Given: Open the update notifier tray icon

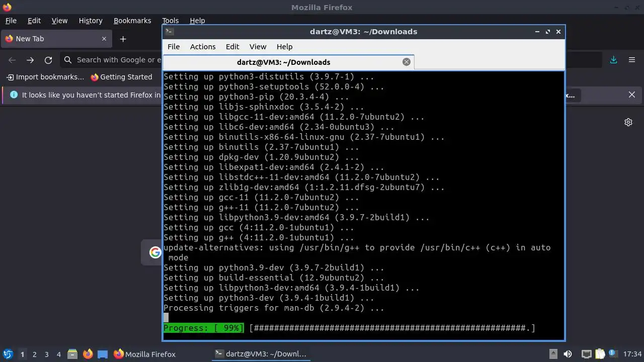Looking at the screenshot, I should click(613, 354).
